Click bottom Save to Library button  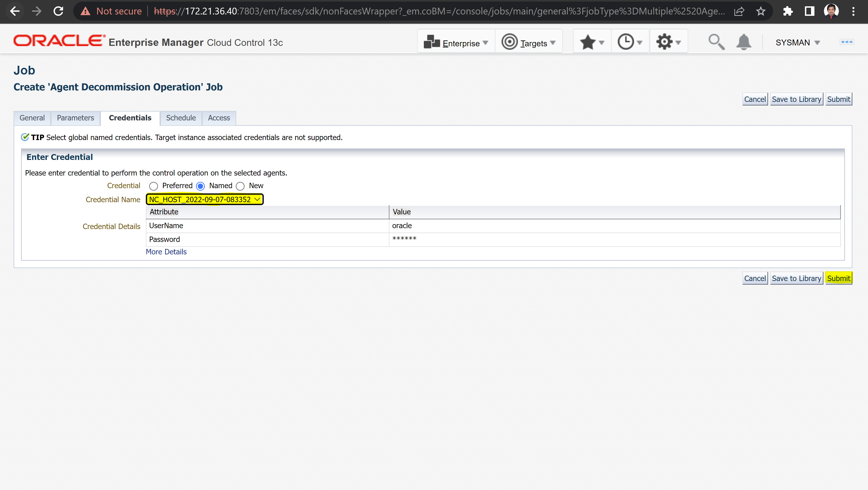pyautogui.click(x=797, y=279)
